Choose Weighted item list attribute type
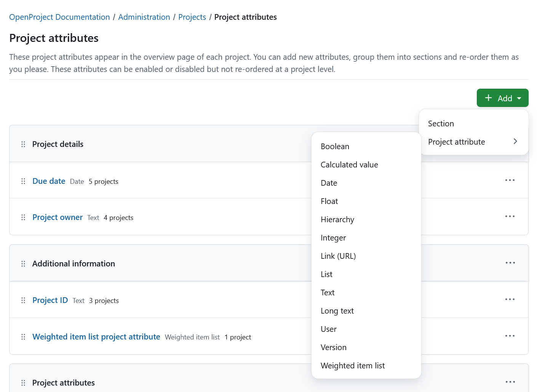The image size is (537, 392). [352, 365]
